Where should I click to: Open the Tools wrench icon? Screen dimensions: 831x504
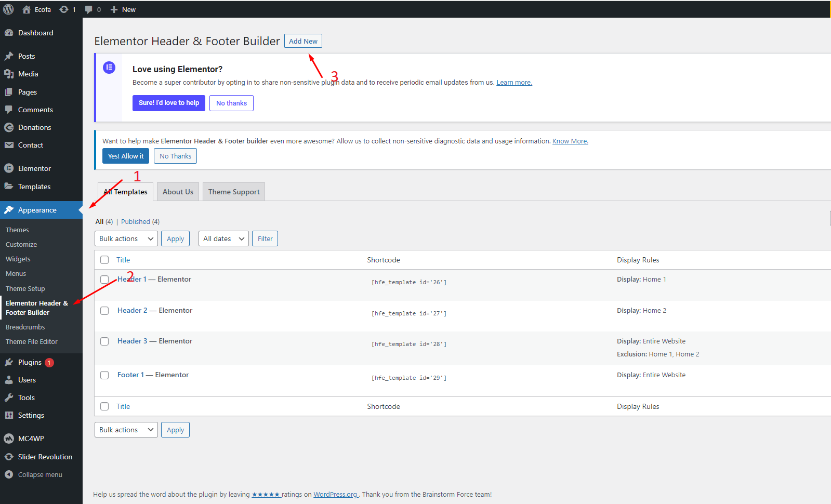[x=9, y=397]
